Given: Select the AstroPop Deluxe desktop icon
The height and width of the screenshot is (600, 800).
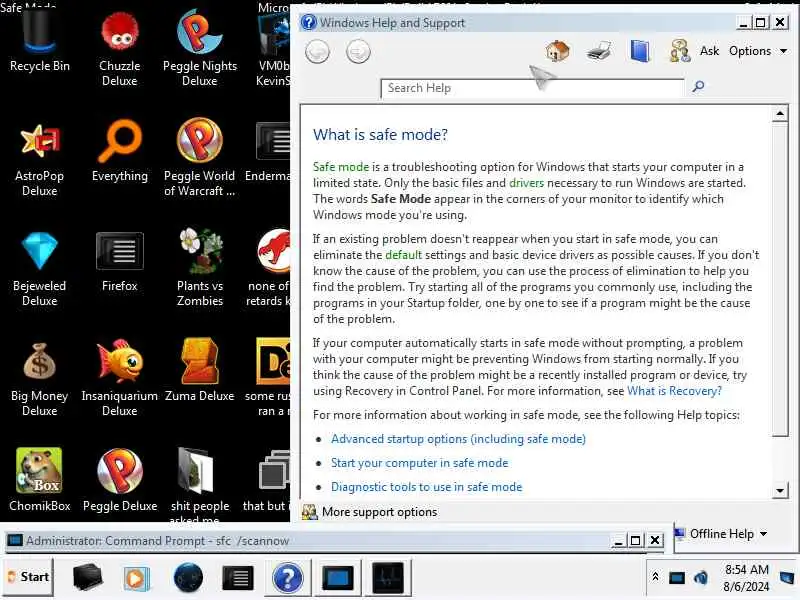Looking at the screenshot, I should click(39, 159).
